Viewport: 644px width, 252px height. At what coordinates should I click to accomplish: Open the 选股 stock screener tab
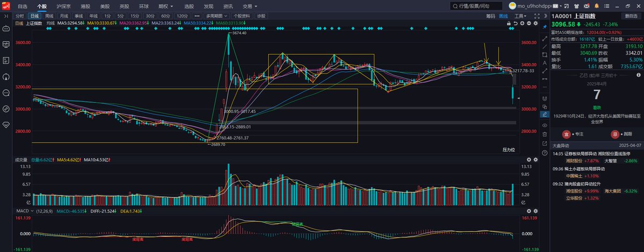coord(188,5)
